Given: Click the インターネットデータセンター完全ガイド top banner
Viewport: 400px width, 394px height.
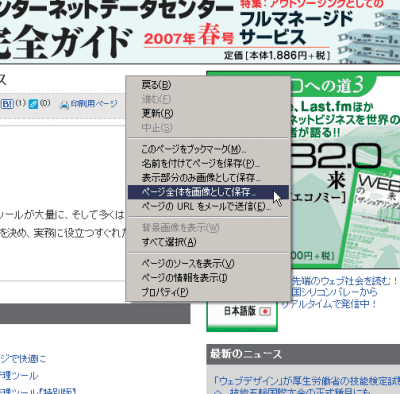Looking at the screenshot, I should pos(200,31).
